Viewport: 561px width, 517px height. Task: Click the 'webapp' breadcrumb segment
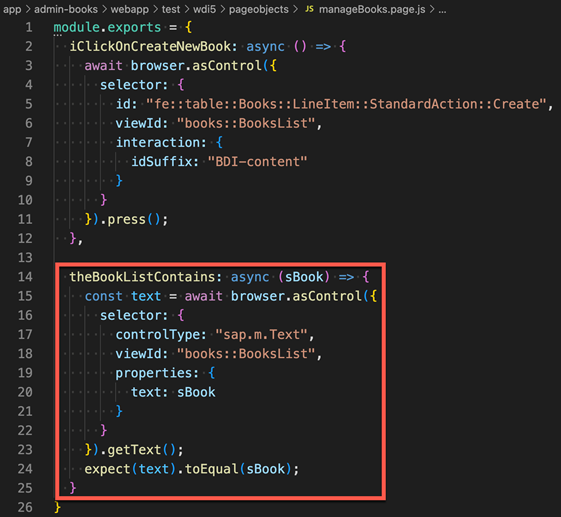[130, 9]
